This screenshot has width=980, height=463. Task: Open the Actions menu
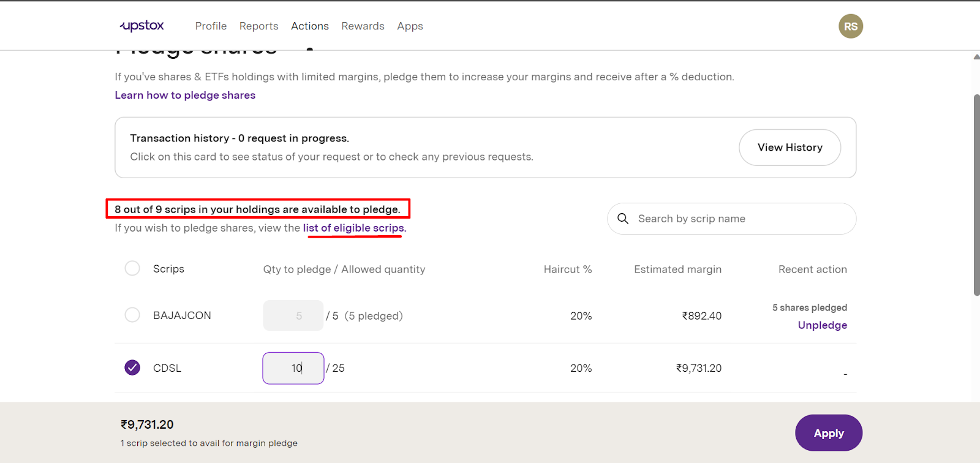click(x=310, y=26)
